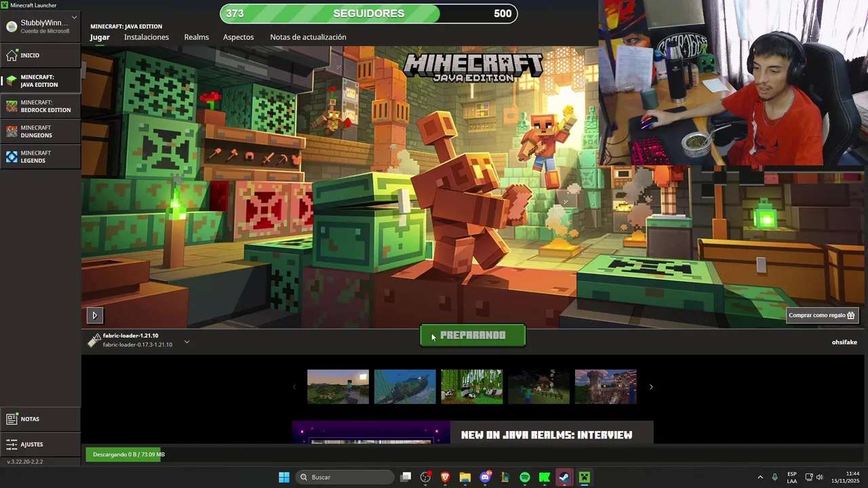Click the microphone tray icon
This screenshot has height=488, width=868.
774,477
